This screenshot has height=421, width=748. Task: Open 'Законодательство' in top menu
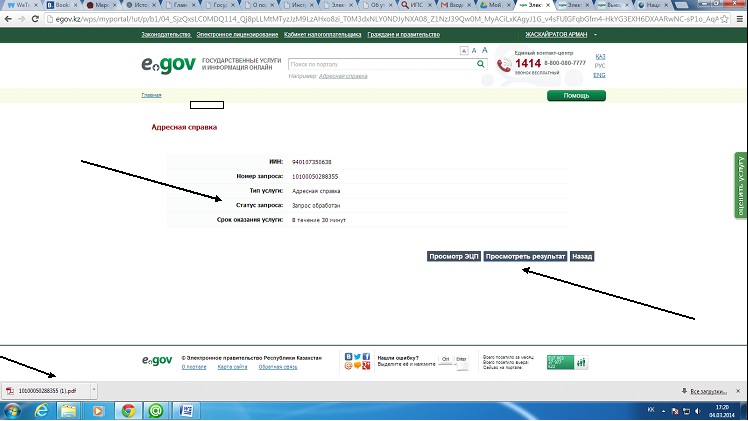click(x=166, y=34)
